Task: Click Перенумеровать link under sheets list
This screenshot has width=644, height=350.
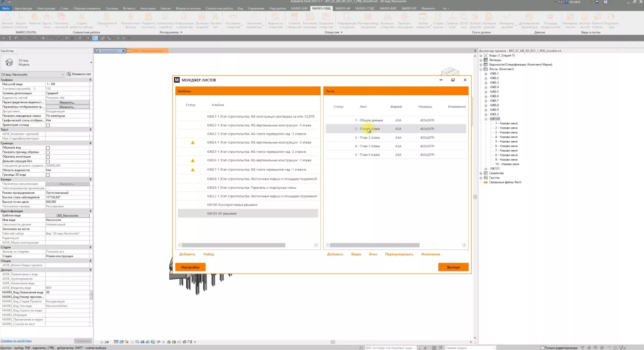Action: pyautogui.click(x=399, y=254)
